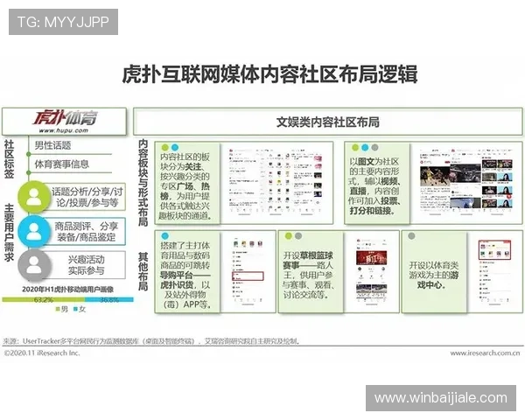The height and width of the screenshot is (420, 525).
Task: Click the vertical 主要用户需求 label
Action: [x=10, y=232]
